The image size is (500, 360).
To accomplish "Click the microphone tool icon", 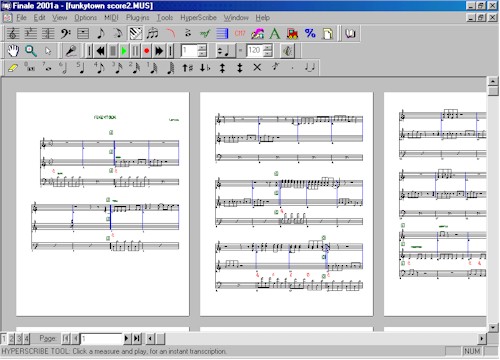I will tap(71, 51).
